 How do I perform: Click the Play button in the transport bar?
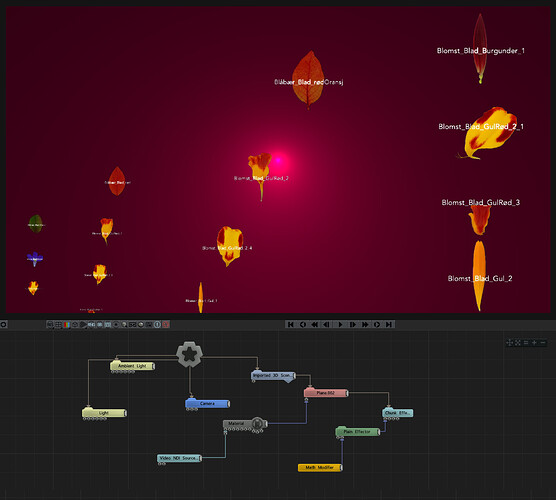click(x=340, y=324)
